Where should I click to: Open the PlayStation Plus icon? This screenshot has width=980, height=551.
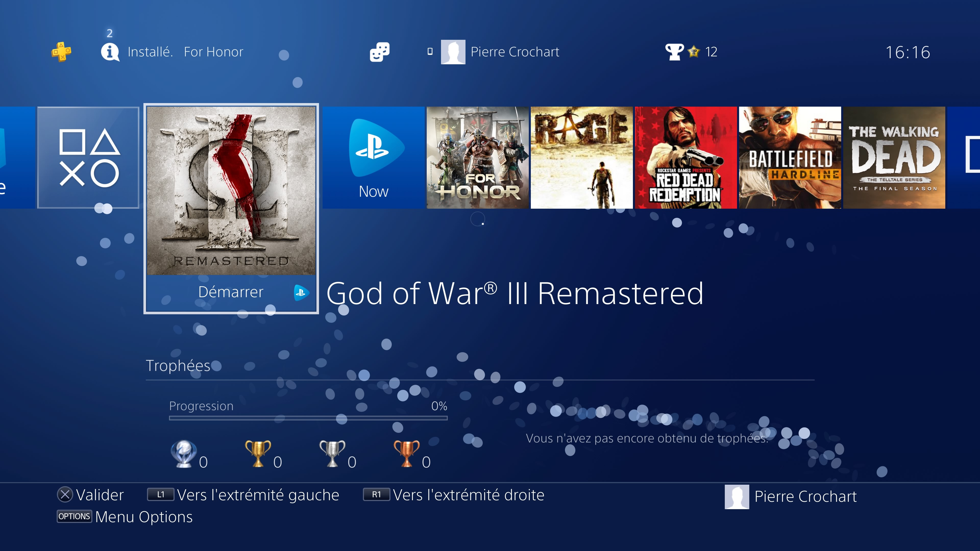pyautogui.click(x=61, y=52)
